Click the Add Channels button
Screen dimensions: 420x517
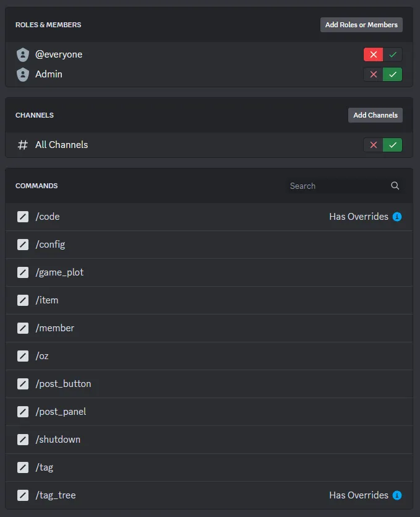(375, 115)
